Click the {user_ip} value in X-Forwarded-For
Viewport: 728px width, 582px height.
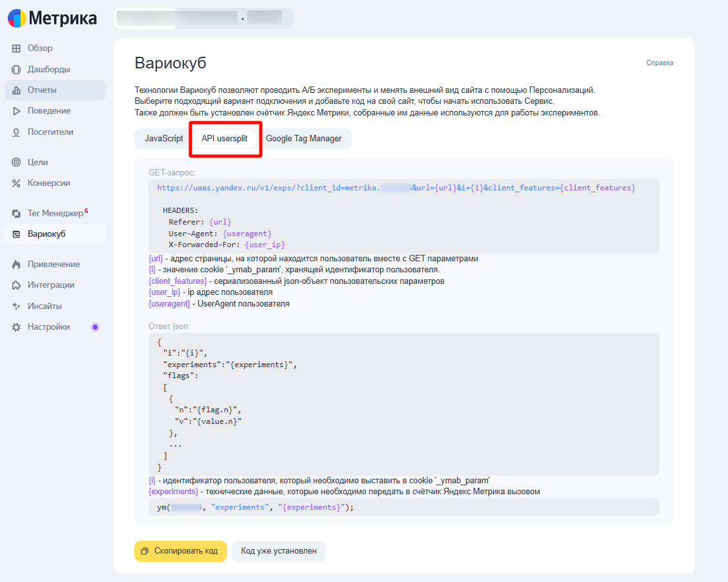tap(265, 245)
